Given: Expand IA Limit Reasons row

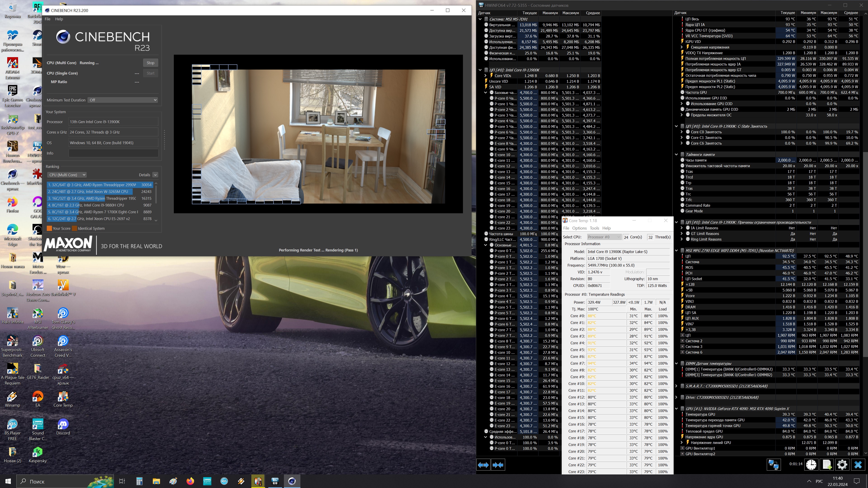Looking at the screenshot, I should [682, 228].
